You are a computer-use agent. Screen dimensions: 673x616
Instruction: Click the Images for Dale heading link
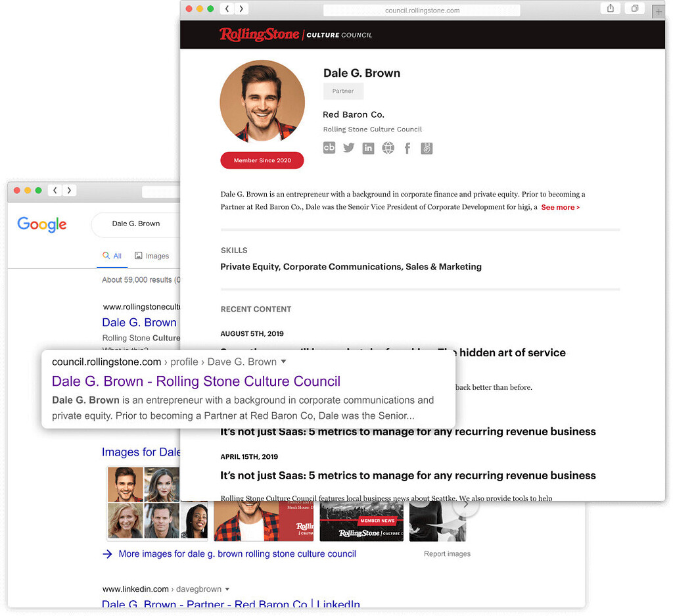[142, 454]
